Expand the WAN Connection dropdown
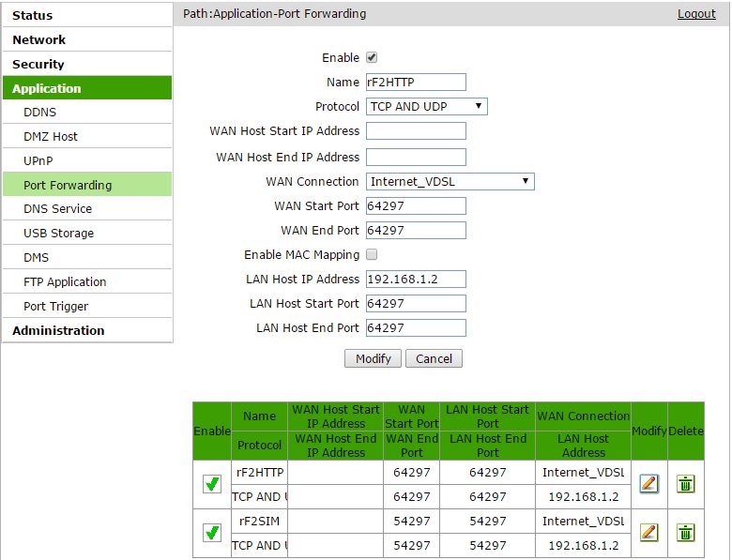This screenshot has width=732, height=560. tap(450, 181)
